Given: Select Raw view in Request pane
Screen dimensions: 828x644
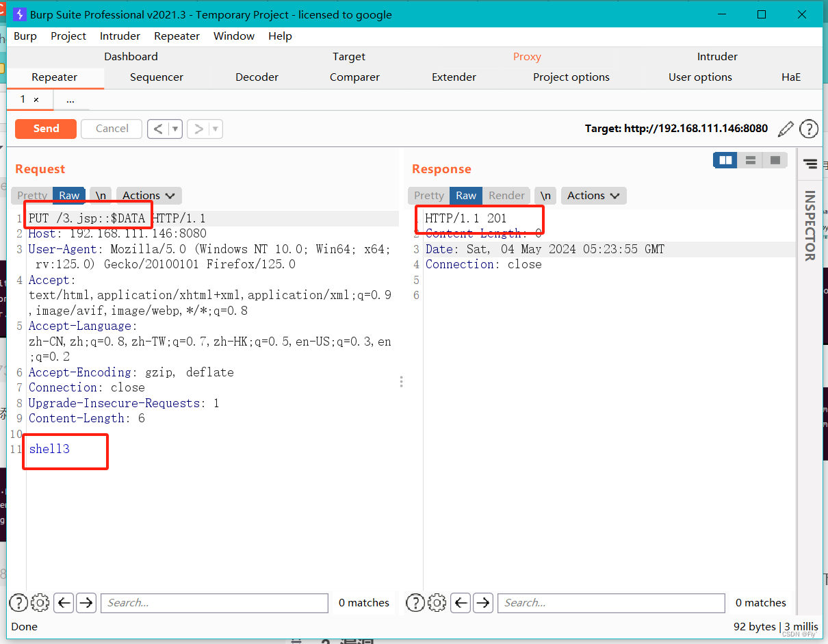Looking at the screenshot, I should (69, 196).
